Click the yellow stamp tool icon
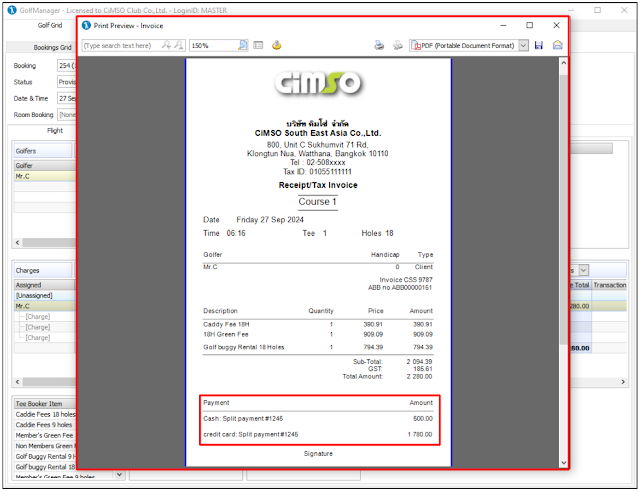 [x=277, y=45]
